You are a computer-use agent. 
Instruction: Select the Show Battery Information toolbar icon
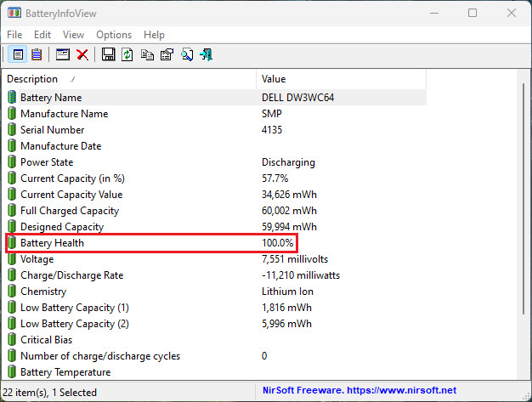(x=18, y=54)
